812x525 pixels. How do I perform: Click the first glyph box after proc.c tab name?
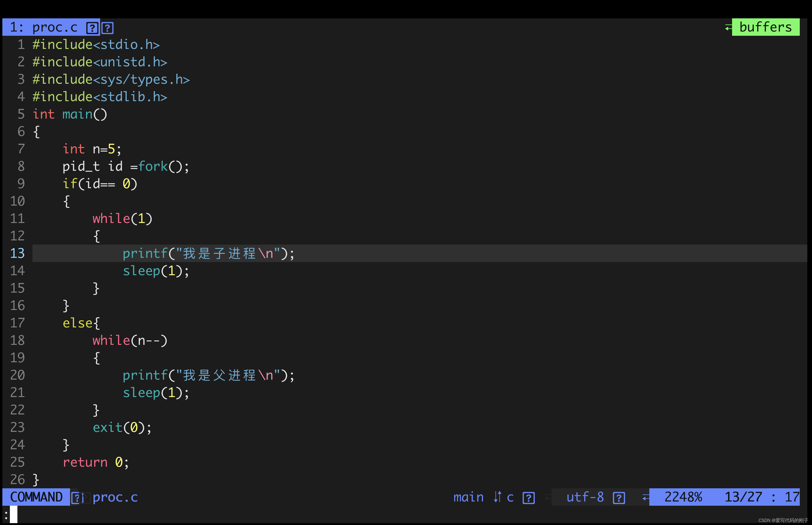tap(92, 28)
